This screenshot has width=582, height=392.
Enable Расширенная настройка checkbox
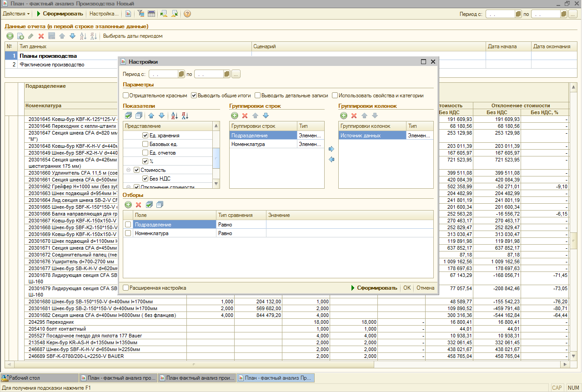point(126,288)
